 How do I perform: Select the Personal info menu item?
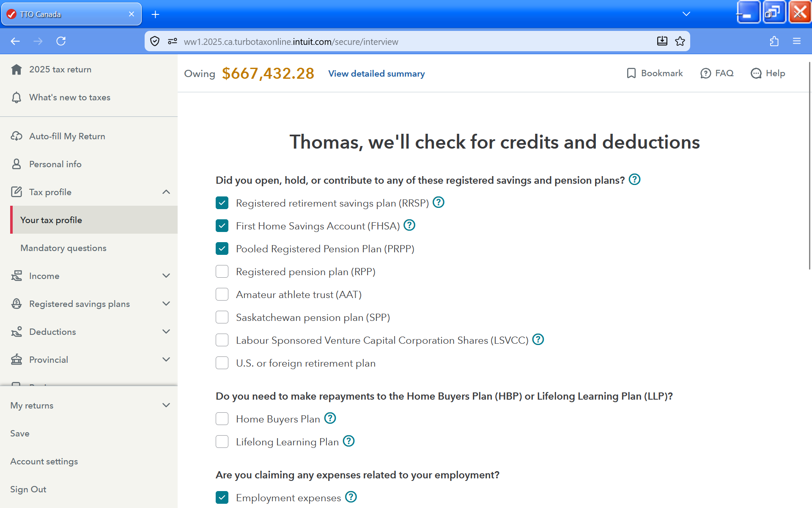55,164
